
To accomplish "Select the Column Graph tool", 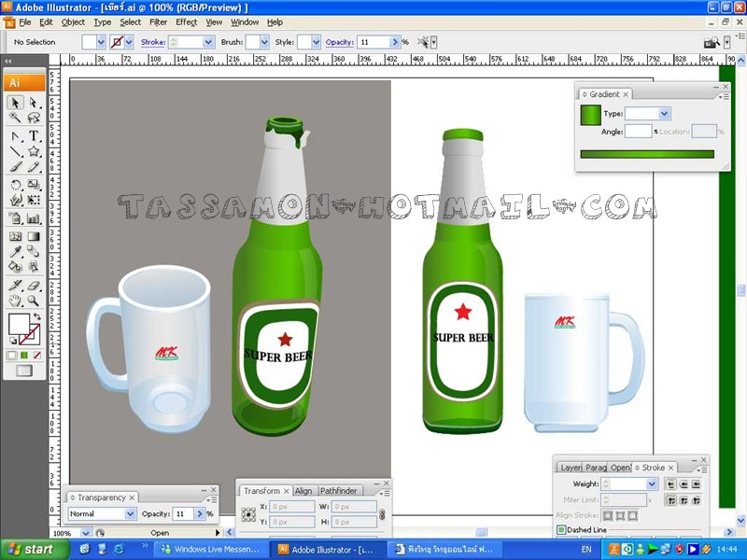I will [34, 218].
